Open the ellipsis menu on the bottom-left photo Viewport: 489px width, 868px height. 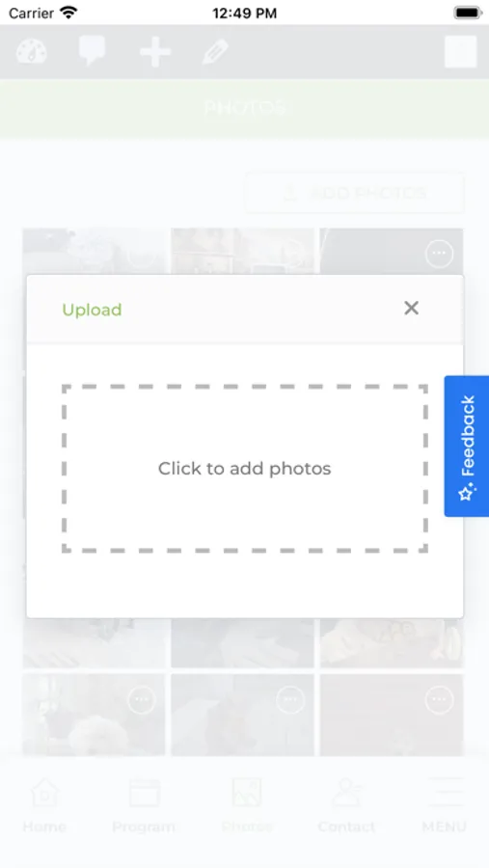(142, 700)
